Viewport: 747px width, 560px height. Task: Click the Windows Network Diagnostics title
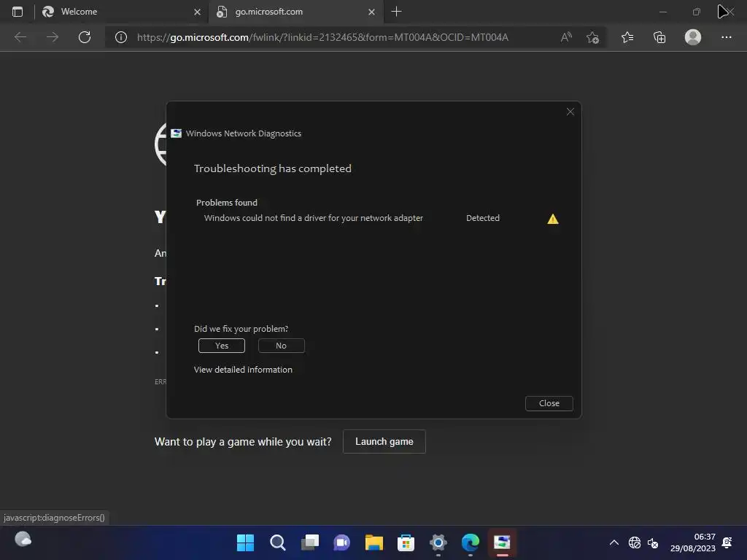tap(244, 133)
